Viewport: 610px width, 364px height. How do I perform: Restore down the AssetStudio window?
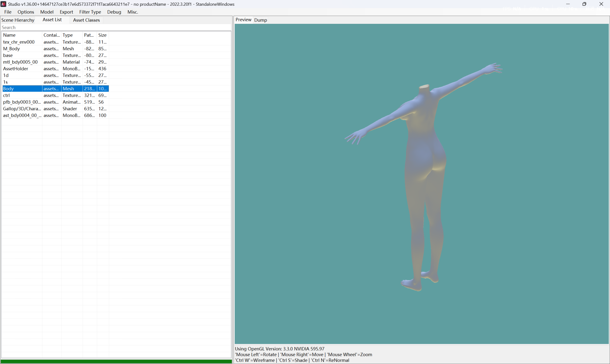[584, 4]
